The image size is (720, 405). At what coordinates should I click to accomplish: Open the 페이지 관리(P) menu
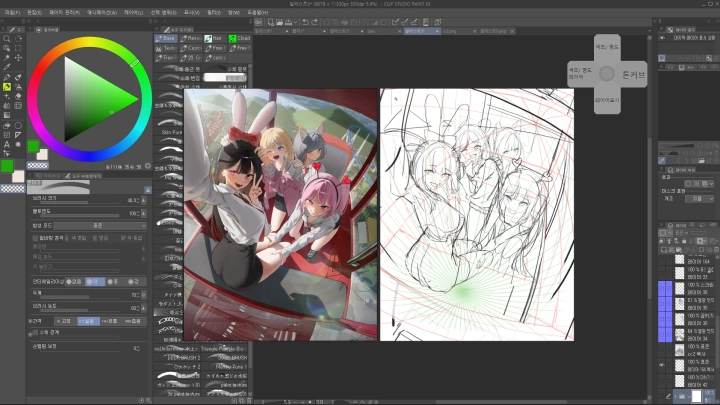pyautogui.click(x=64, y=12)
